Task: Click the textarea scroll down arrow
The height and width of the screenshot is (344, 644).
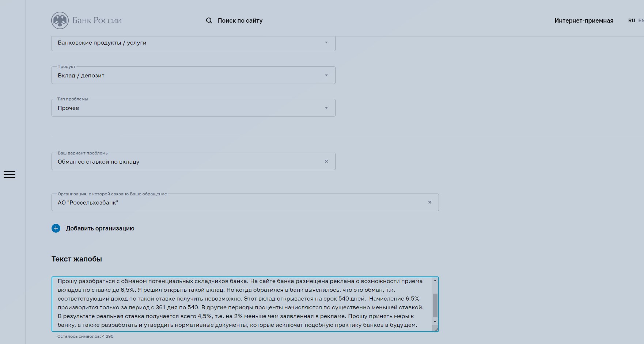Action: coord(435,322)
